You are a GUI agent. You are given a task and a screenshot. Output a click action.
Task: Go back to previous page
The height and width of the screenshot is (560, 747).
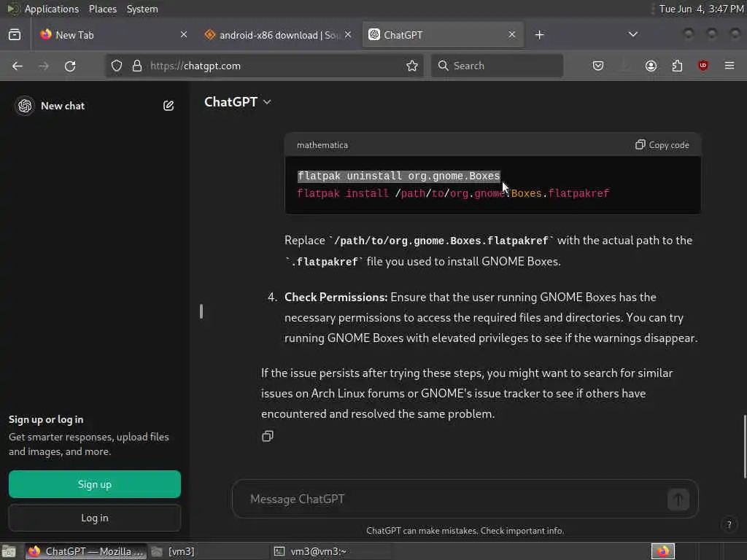[x=18, y=66]
